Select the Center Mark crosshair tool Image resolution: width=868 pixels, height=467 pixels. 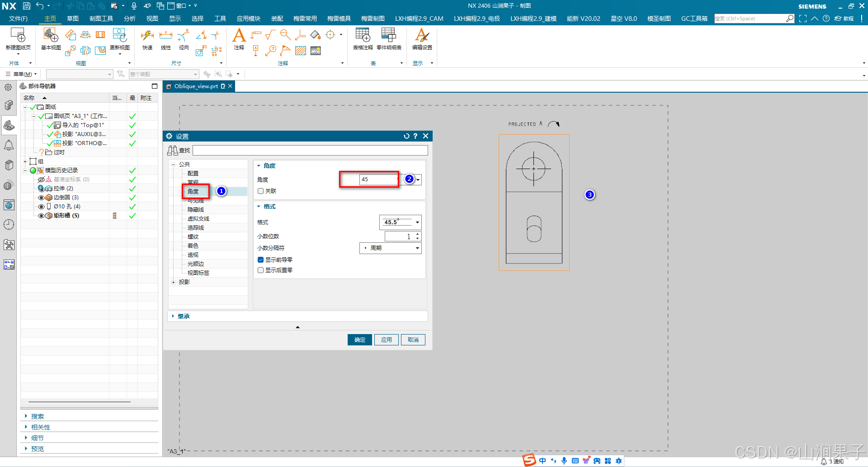330,35
